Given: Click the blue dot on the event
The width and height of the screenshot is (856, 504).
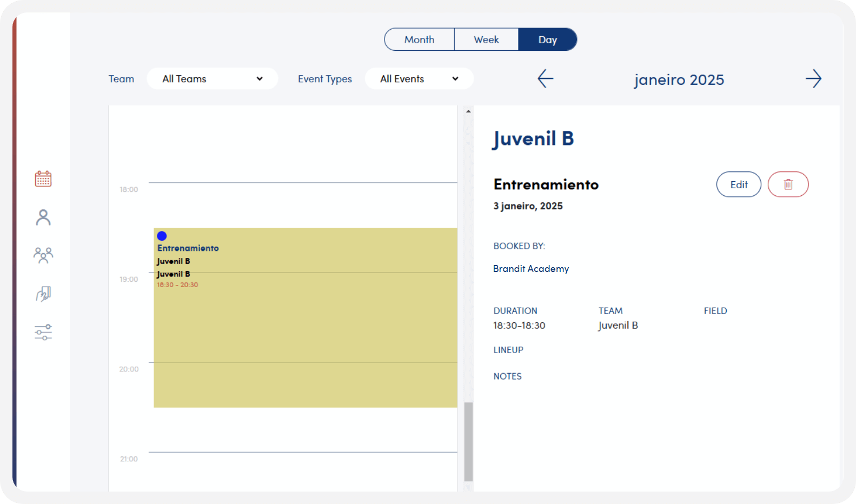Looking at the screenshot, I should [x=162, y=236].
